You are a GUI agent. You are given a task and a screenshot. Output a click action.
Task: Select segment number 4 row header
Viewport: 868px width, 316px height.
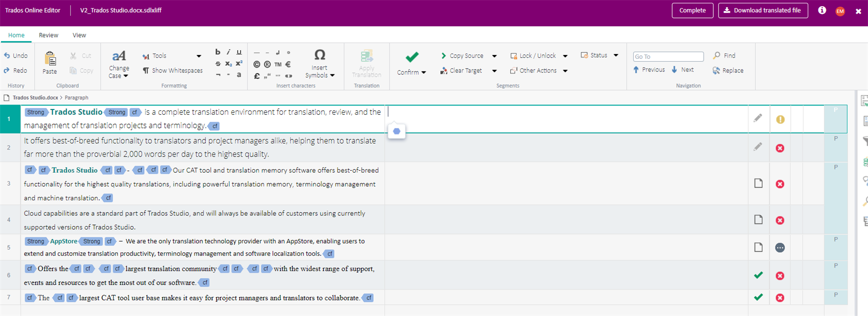(9, 220)
